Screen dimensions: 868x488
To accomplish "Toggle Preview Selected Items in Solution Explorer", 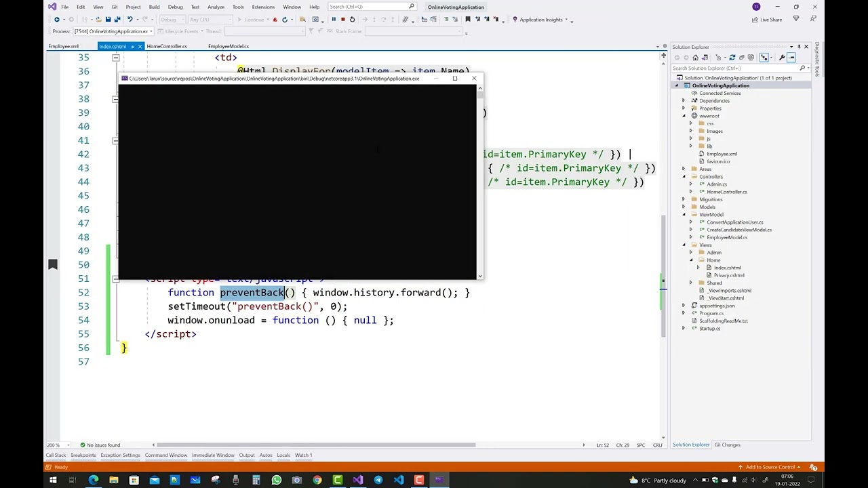I will click(x=791, y=58).
